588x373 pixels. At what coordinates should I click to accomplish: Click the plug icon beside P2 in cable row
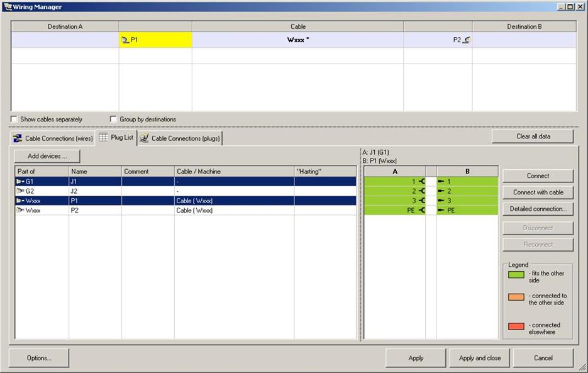466,40
